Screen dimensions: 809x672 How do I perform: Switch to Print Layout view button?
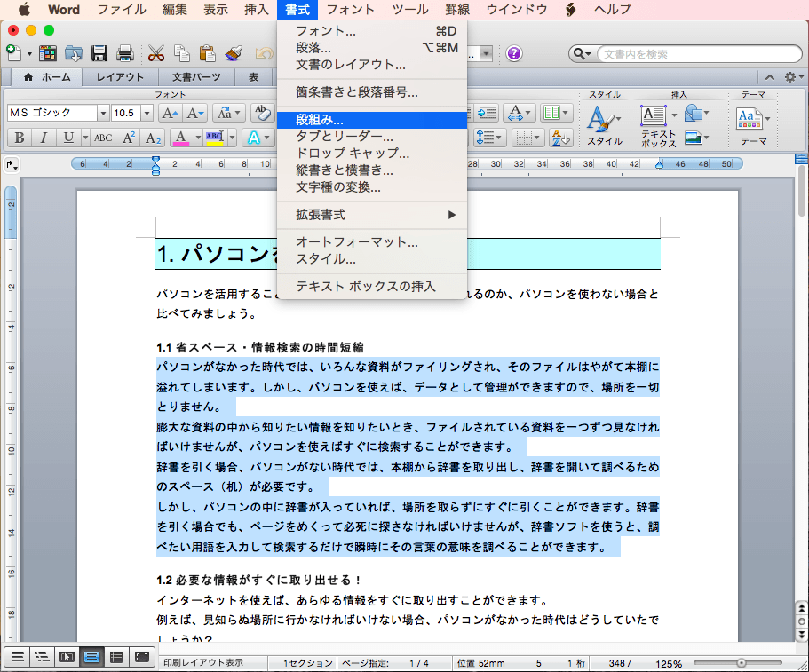tap(91, 657)
